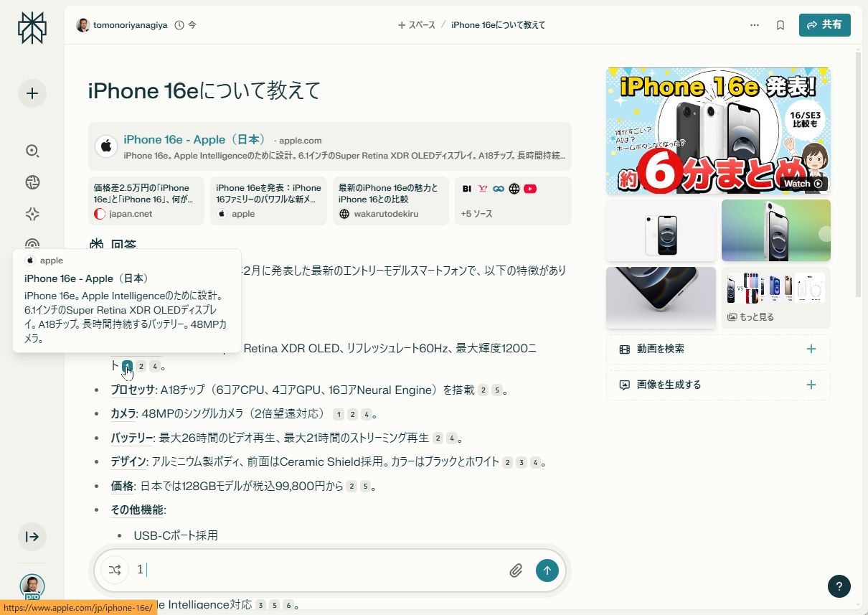This screenshot has width=868, height=615.
Task: Open a new thread with the plus icon
Action: [x=32, y=93]
